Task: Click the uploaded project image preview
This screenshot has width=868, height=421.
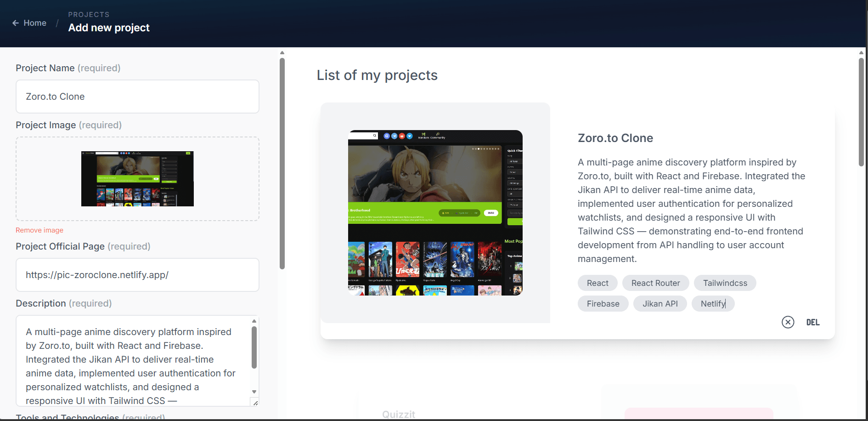Action: 137,179
